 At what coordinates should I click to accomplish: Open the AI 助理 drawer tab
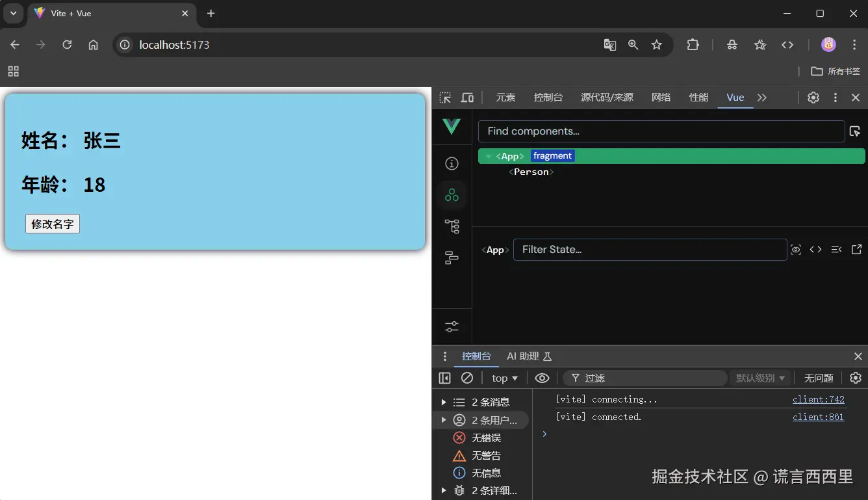click(529, 356)
